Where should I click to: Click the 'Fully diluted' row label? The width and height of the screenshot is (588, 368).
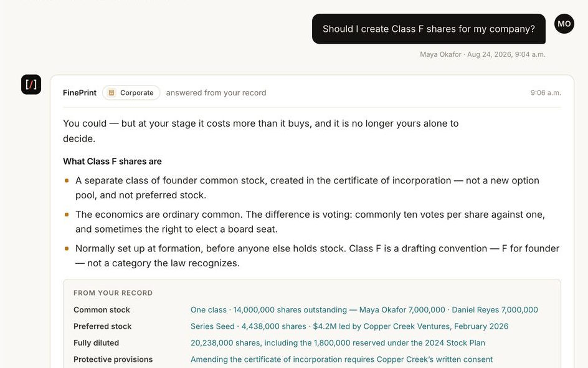[x=96, y=343]
